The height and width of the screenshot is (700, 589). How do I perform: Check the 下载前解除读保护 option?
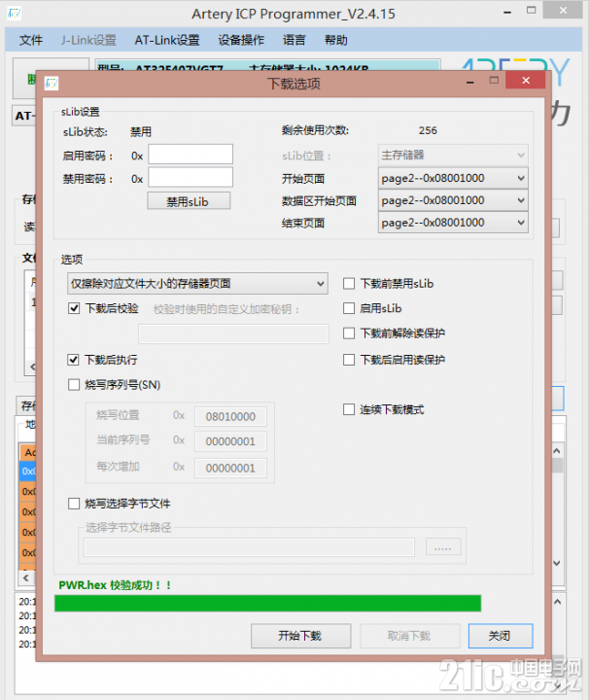click(x=349, y=333)
